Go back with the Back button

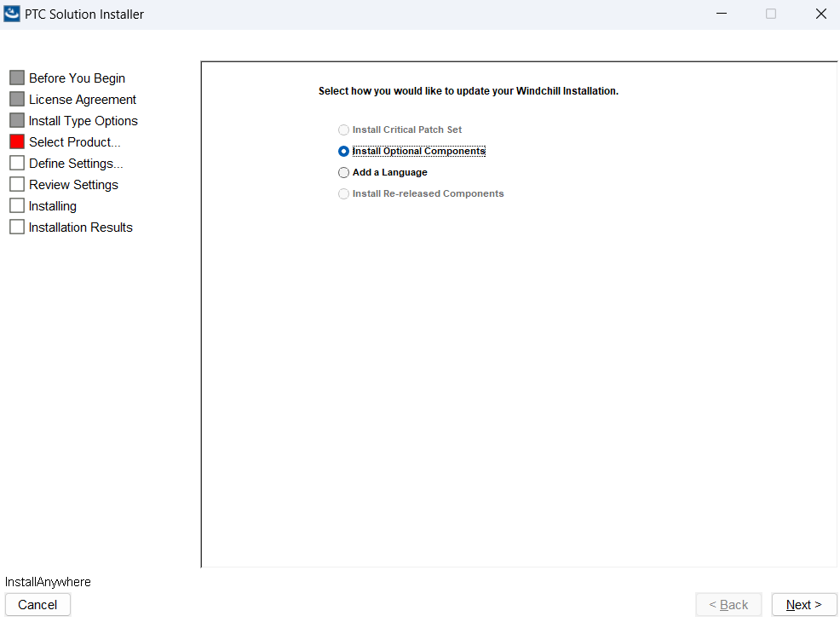coord(728,605)
